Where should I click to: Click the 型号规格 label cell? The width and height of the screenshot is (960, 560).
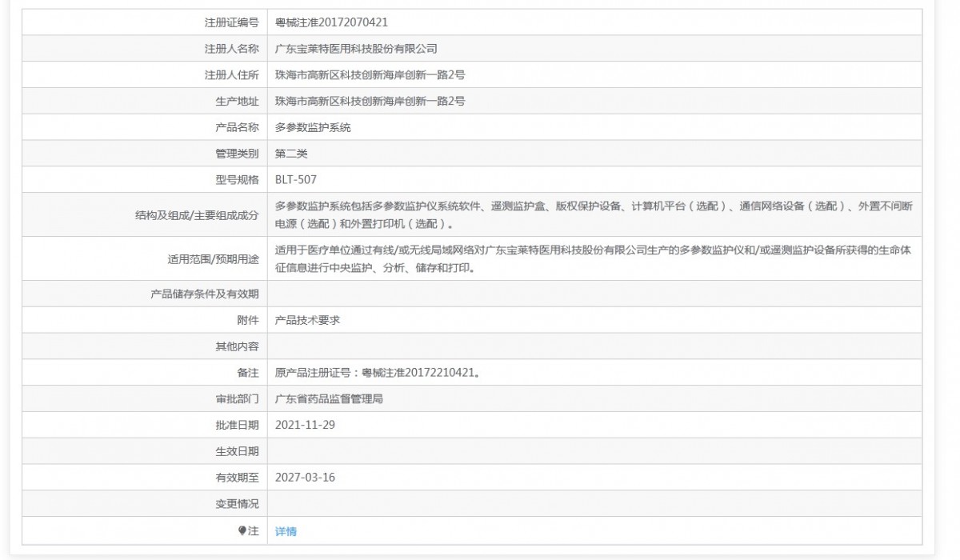144,180
